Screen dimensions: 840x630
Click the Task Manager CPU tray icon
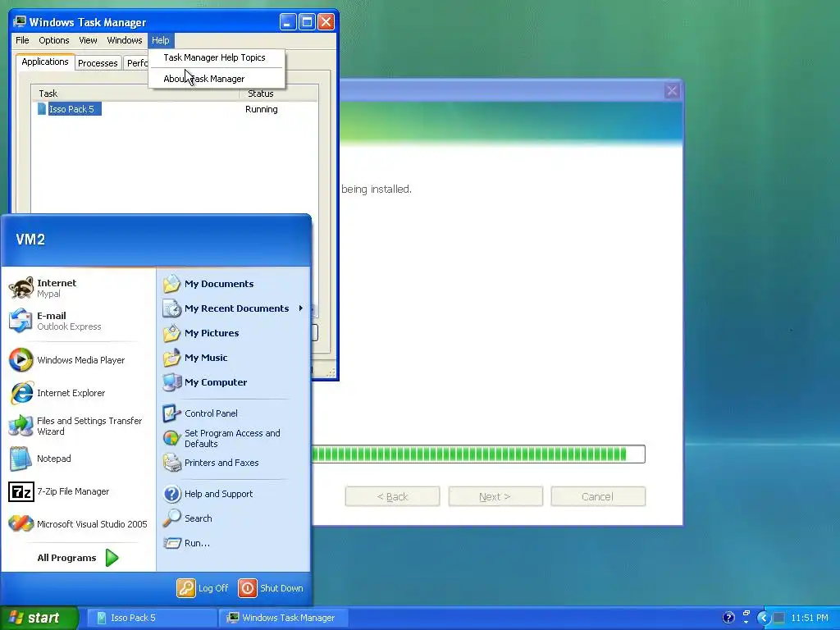[779, 618]
